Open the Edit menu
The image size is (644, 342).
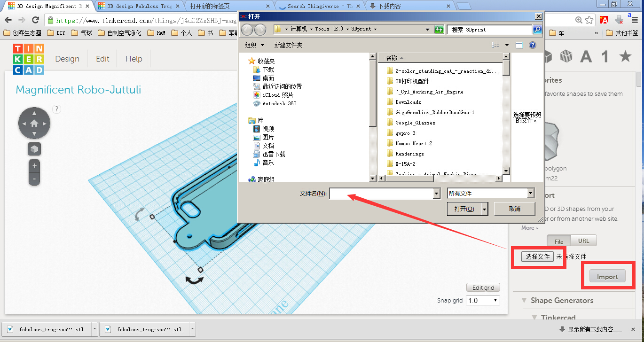pyautogui.click(x=102, y=59)
